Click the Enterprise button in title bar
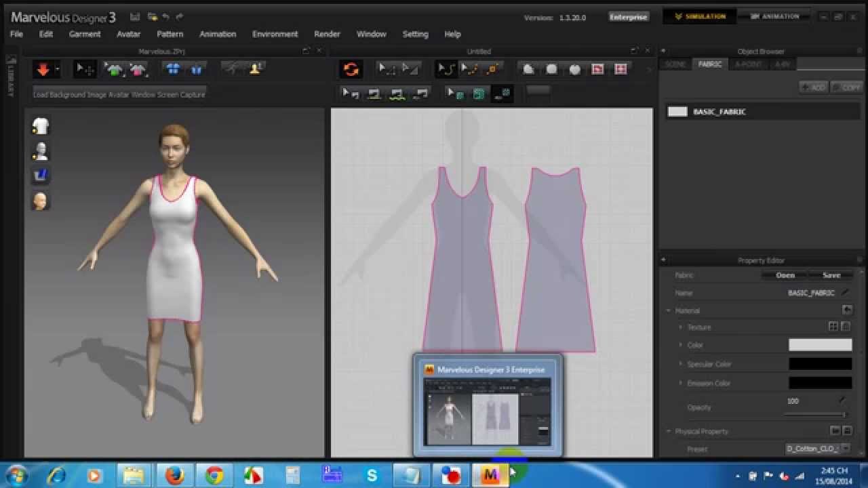This screenshot has width=868, height=488. [x=629, y=17]
